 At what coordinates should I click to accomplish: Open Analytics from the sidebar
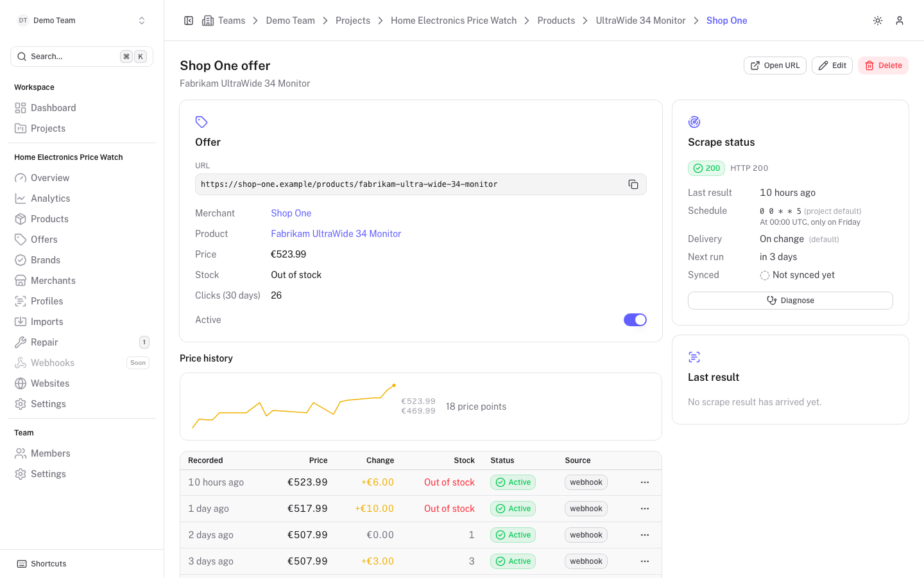click(x=81, y=198)
